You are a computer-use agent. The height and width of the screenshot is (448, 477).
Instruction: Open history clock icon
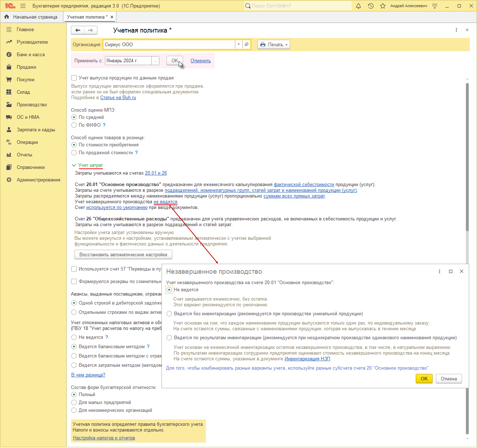[x=371, y=6]
